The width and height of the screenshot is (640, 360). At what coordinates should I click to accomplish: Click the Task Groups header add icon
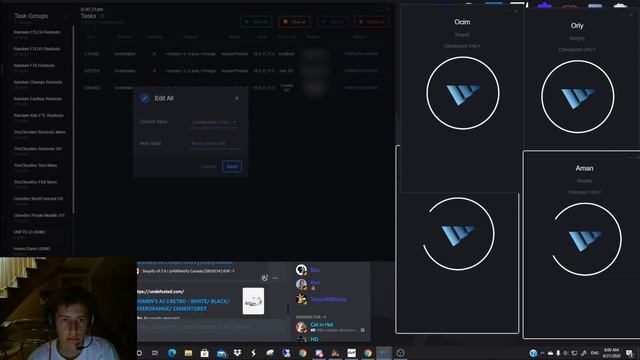pos(67,16)
